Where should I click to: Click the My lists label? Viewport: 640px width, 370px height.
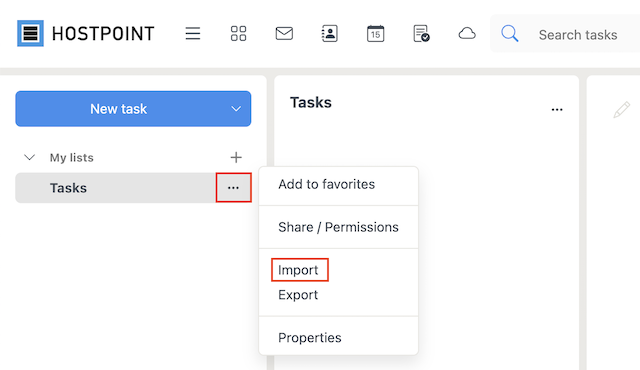[71, 157]
